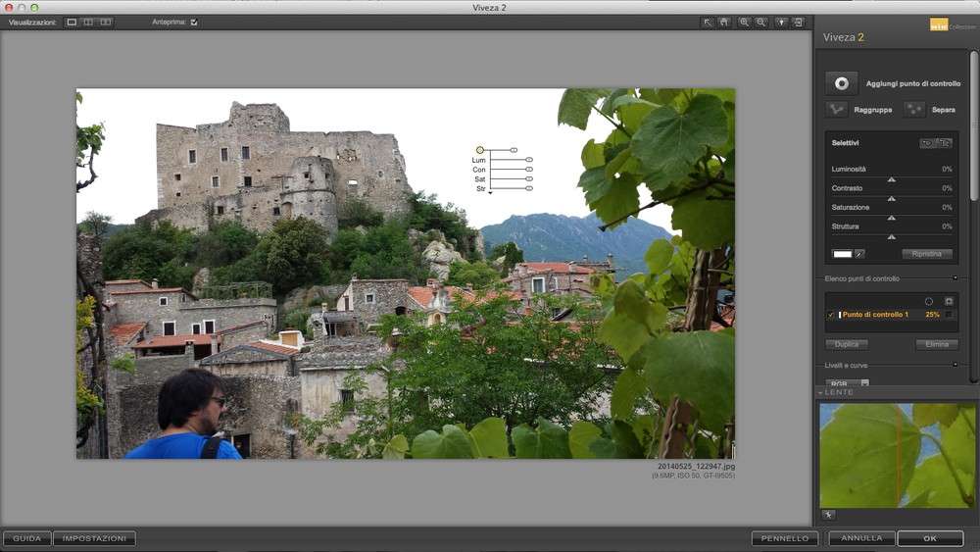
Task: Select the split preview view icon
Action: click(88, 22)
